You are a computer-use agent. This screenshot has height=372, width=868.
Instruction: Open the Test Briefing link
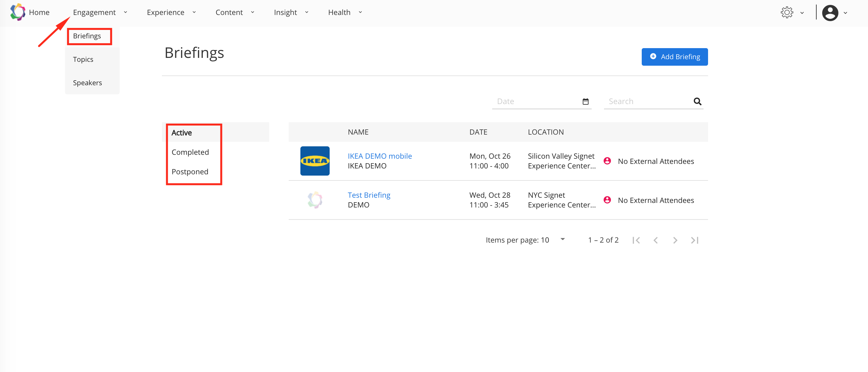coord(369,195)
